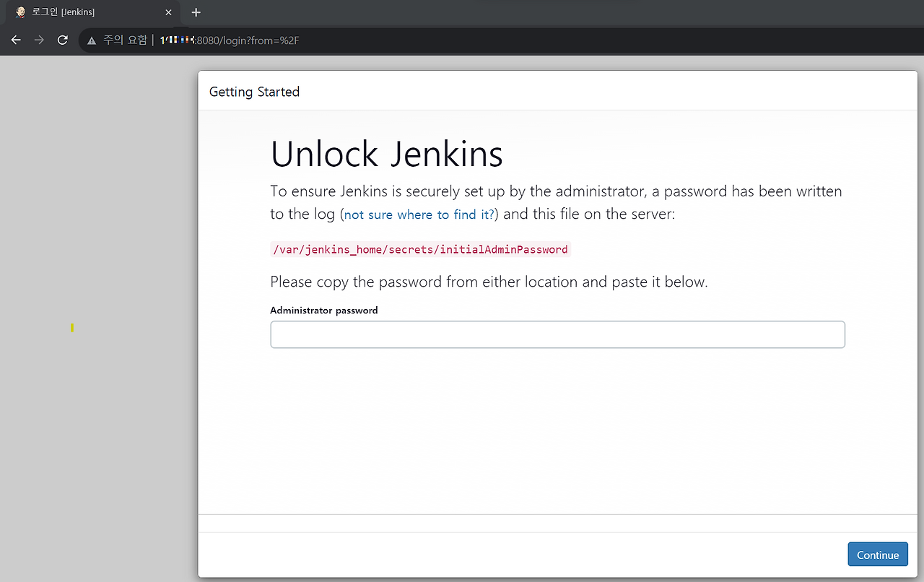Image resolution: width=924 pixels, height=582 pixels.
Task: Click the address bar URL
Action: [x=230, y=40]
